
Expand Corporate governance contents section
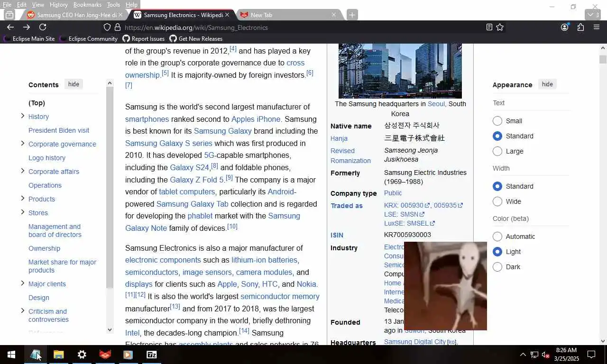coord(22,144)
